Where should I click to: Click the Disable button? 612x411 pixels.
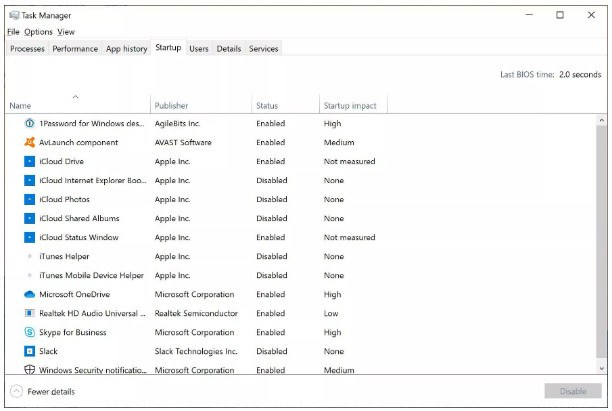coord(573,391)
